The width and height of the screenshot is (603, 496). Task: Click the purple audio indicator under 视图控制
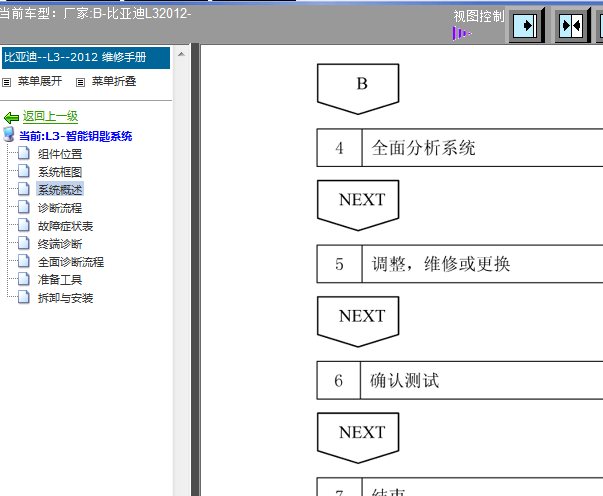click(462, 33)
